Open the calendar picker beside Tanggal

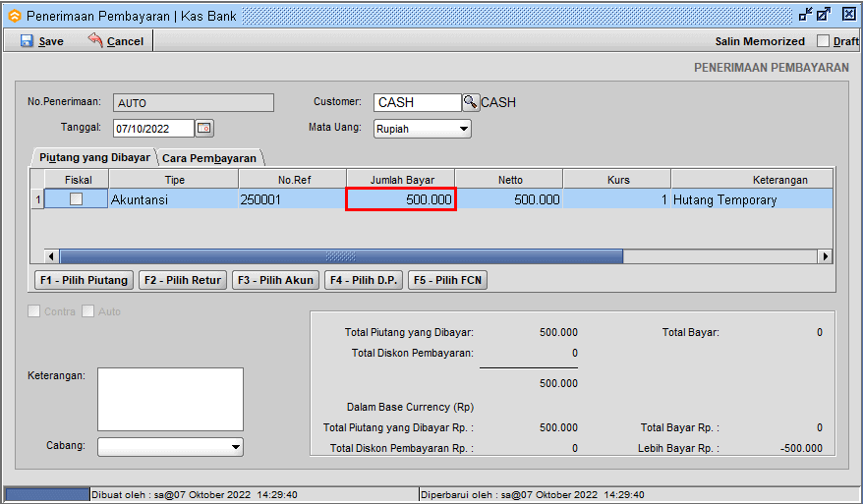204,128
